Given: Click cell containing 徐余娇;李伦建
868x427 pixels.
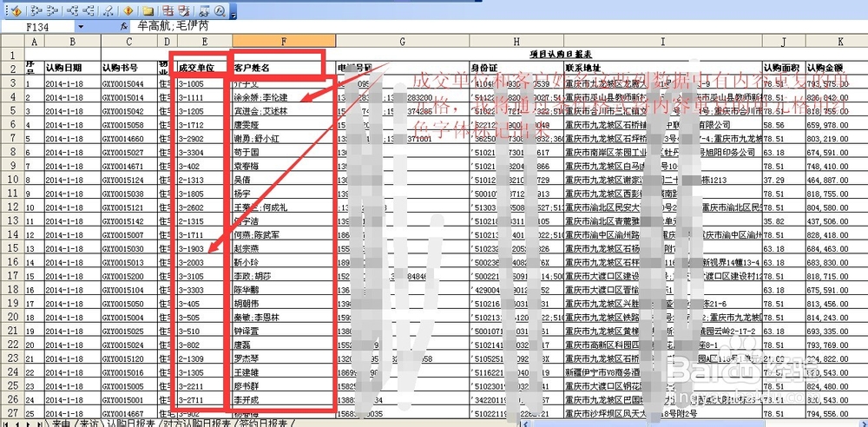Looking at the screenshot, I should pyautogui.click(x=284, y=97).
